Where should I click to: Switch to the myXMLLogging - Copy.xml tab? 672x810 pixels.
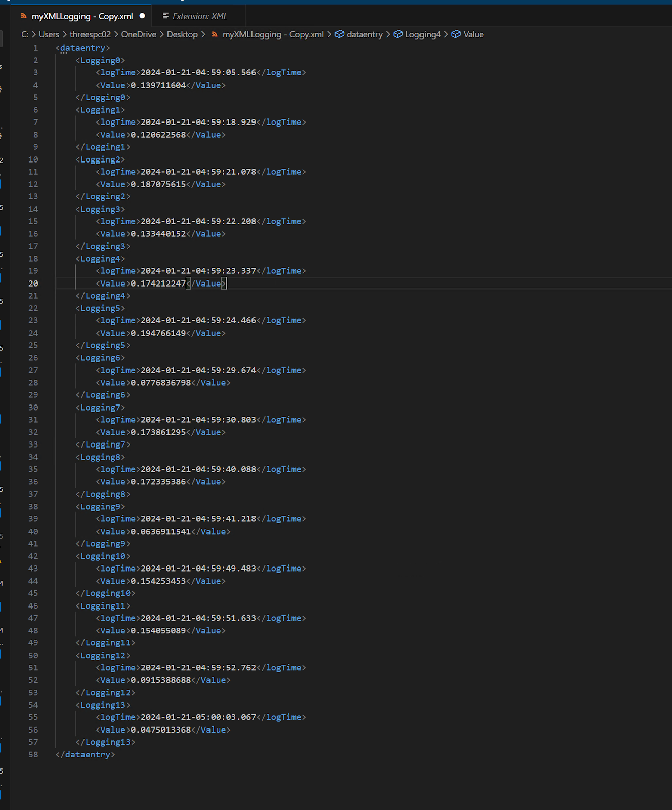(x=82, y=16)
